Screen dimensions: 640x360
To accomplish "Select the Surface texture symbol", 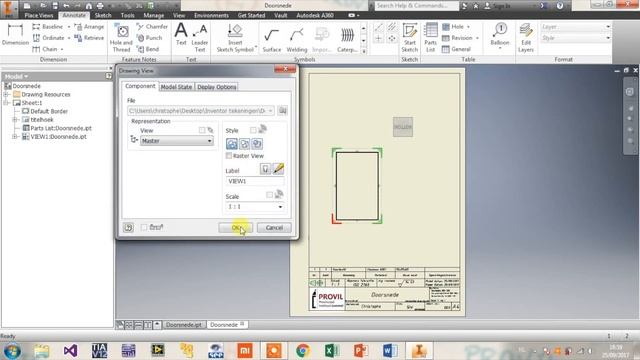I will click(271, 40).
